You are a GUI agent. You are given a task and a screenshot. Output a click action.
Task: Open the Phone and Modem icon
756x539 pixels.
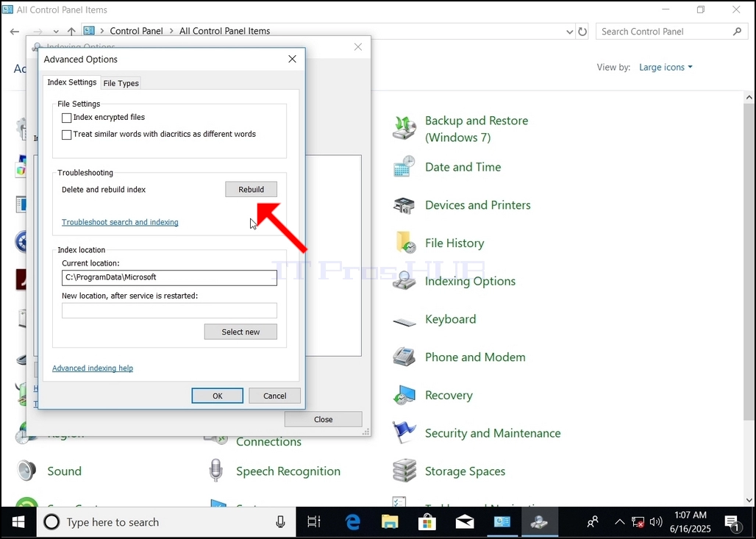404,357
